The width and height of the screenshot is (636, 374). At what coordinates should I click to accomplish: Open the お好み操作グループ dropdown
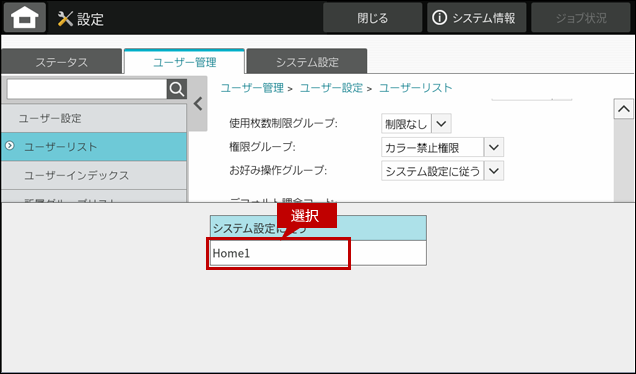click(443, 171)
